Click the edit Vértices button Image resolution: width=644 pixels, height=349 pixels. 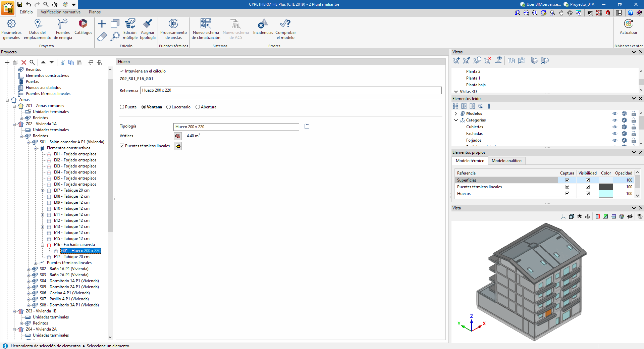tap(178, 136)
